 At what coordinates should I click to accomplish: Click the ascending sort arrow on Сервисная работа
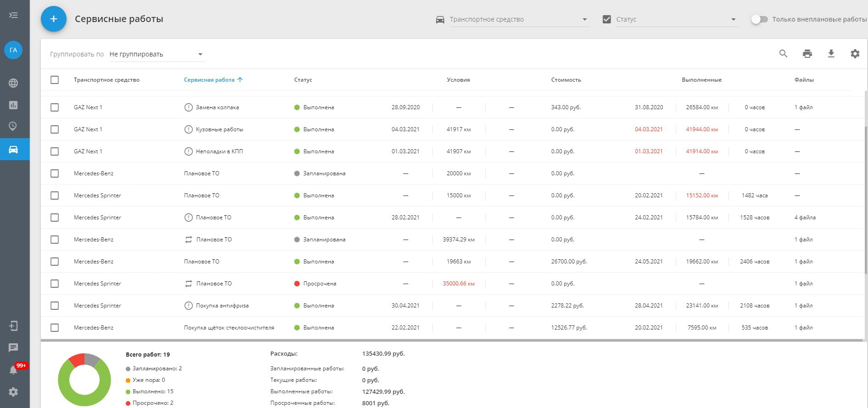coord(240,79)
